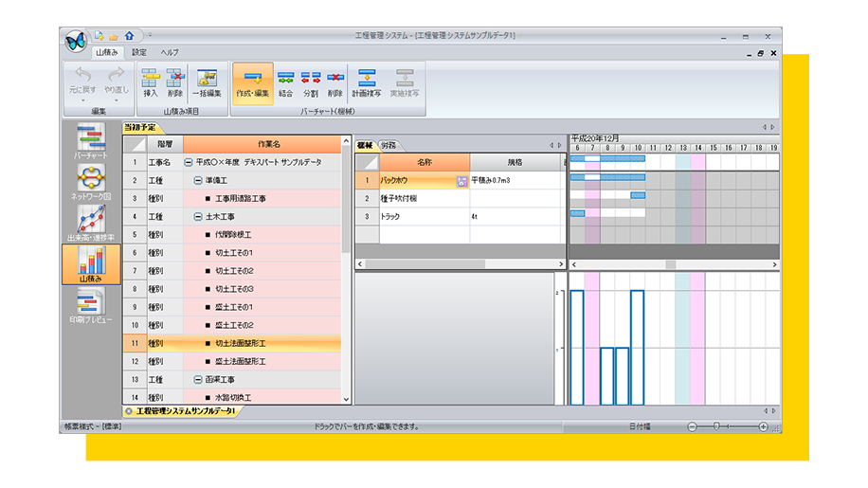Viewport: 868px width, 488px height.
Task: Click the 分割 split bar icon
Action: 311,83
